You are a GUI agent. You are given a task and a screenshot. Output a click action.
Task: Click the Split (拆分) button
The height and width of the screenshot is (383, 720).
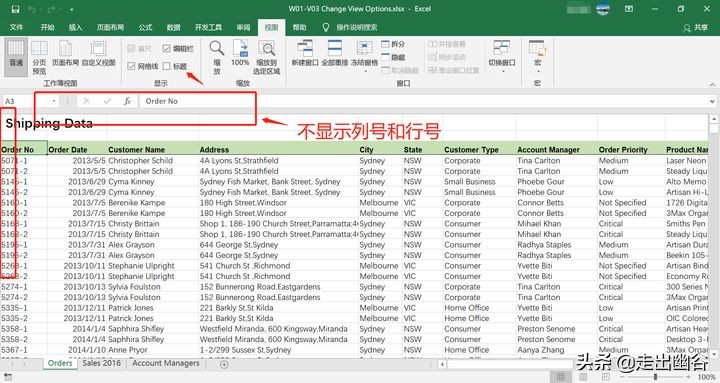pos(394,44)
